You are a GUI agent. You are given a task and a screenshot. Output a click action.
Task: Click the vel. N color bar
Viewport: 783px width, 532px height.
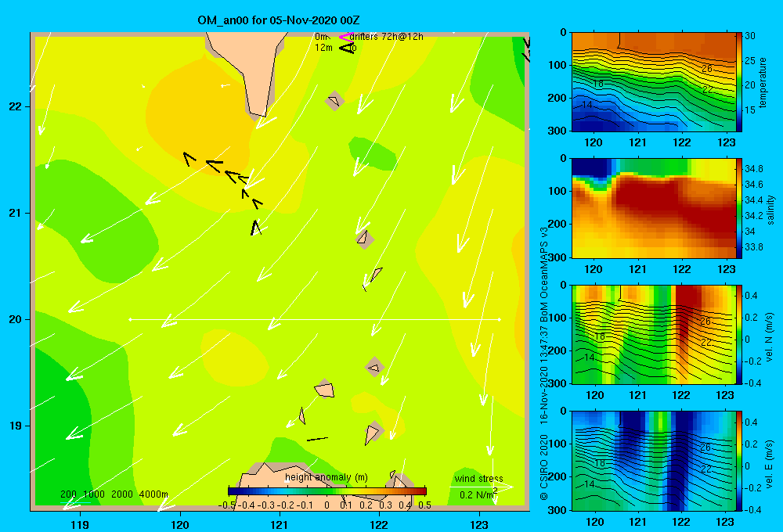click(x=739, y=334)
